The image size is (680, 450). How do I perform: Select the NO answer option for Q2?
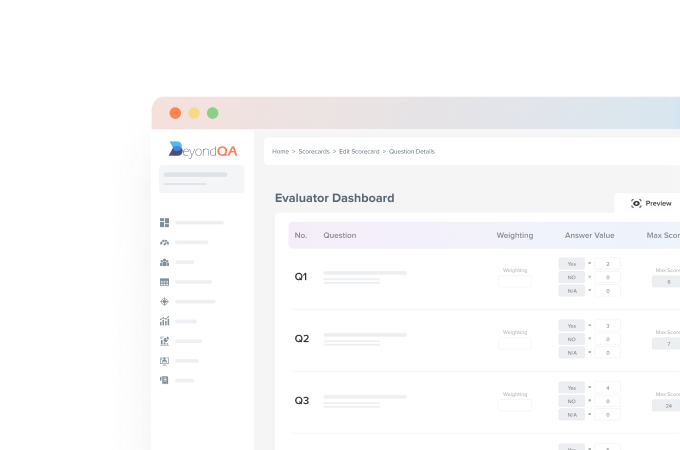(571, 339)
